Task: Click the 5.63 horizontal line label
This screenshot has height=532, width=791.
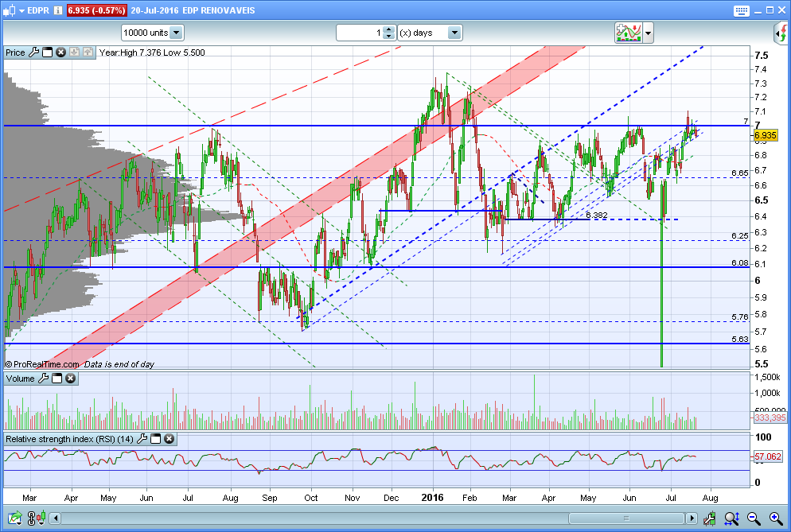Action: pyautogui.click(x=739, y=339)
